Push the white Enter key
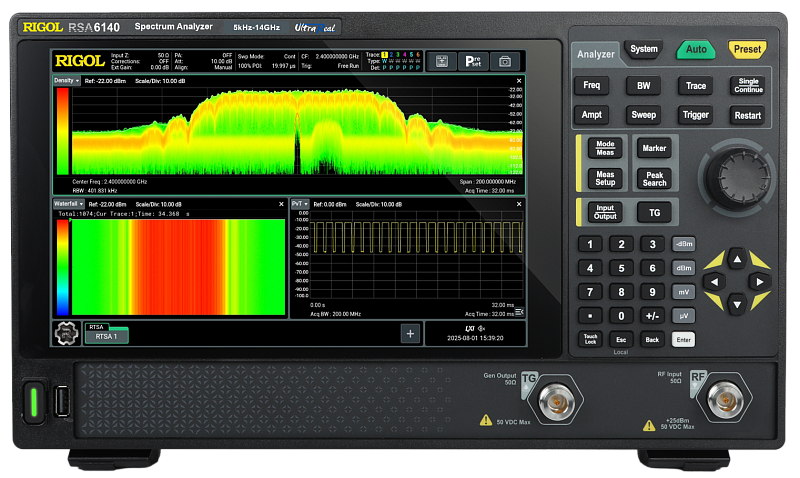Viewport: 800px width, 478px height. click(x=683, y=339)
